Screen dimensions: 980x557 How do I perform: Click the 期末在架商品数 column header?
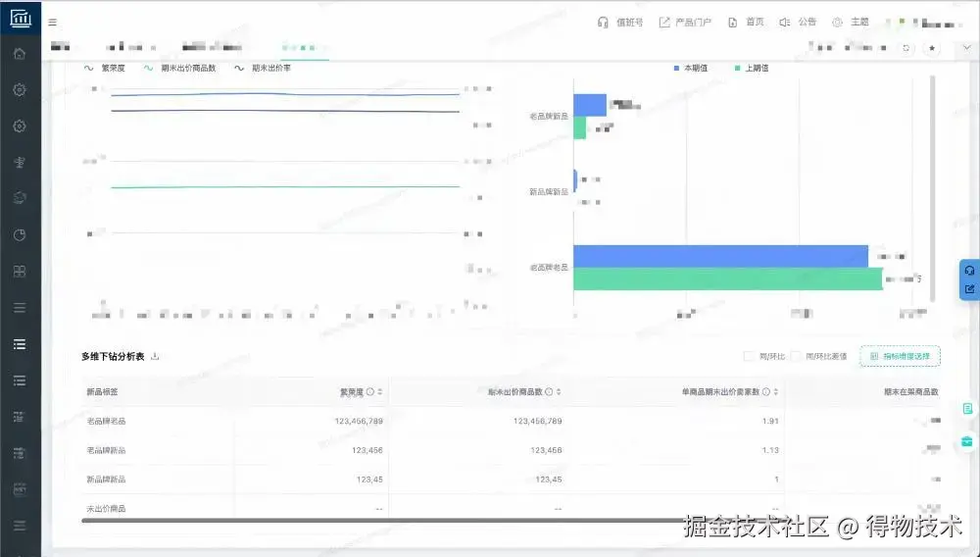coord(911,392)
